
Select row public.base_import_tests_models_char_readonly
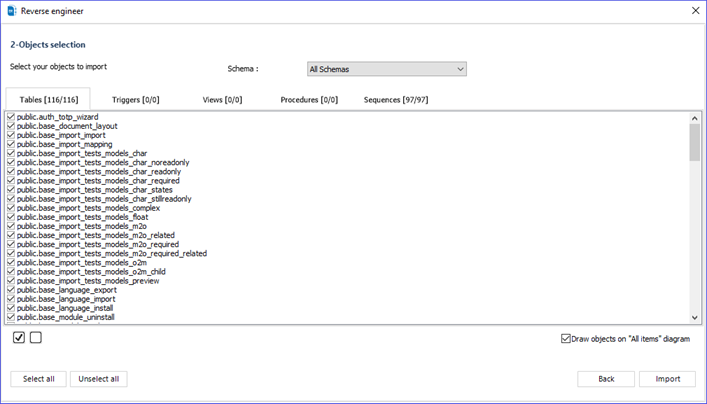(x=99, y=171)
